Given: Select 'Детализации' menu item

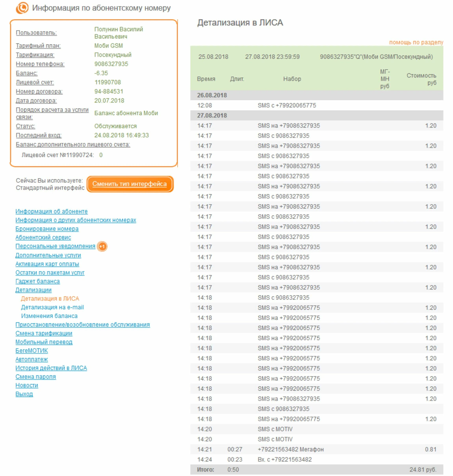Looking at the screenshot, I should pos(33,290).
